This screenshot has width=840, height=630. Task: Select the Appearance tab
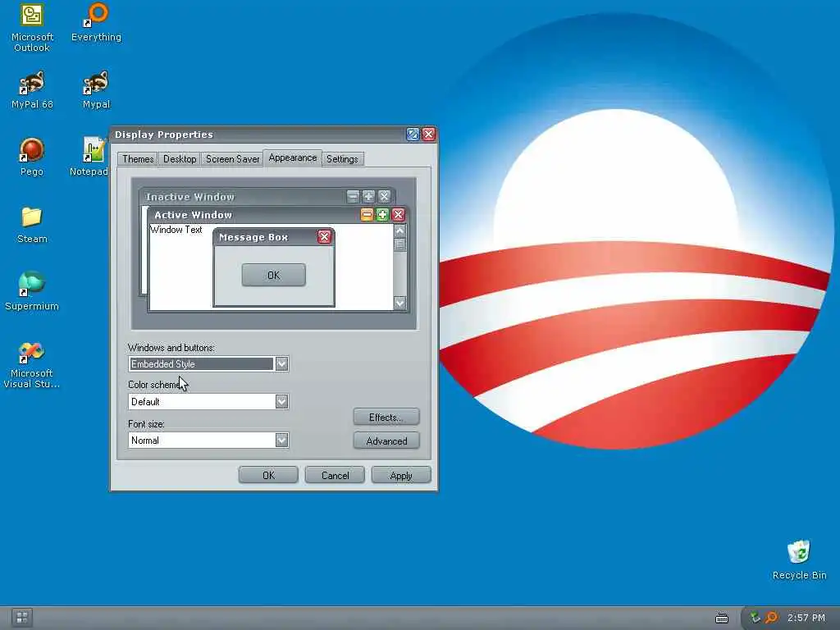pos(293,158)
